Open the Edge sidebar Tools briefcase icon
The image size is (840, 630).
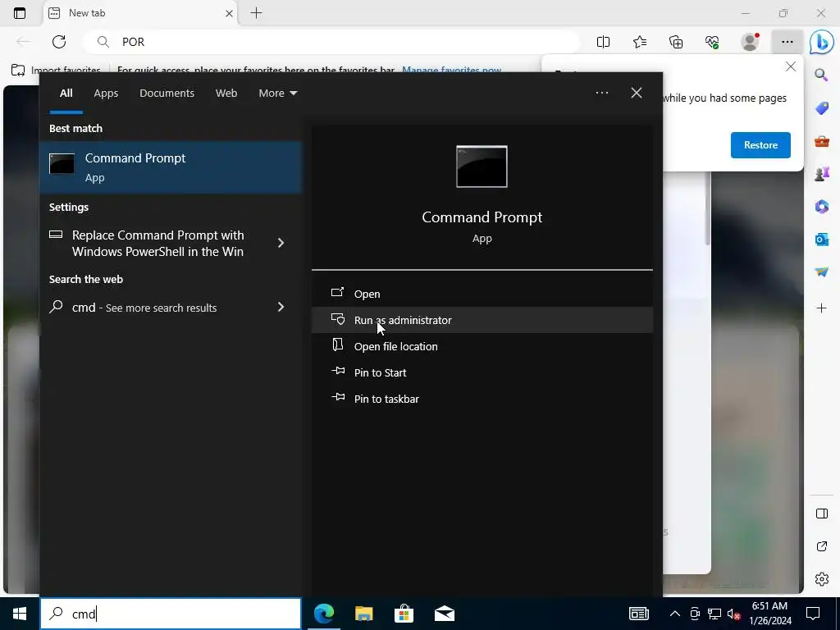[x=821, y=141]
